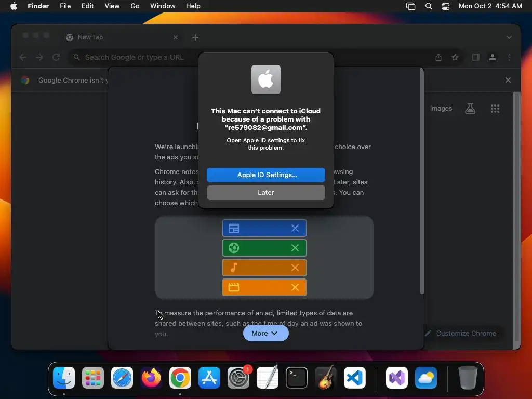Screen dimensions: 532x399
Task: Open the Go menu
Action: coord(135,6)
